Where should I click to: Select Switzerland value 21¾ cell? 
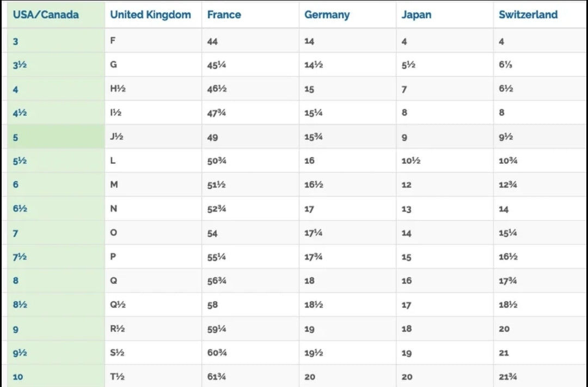click(541, 376)
